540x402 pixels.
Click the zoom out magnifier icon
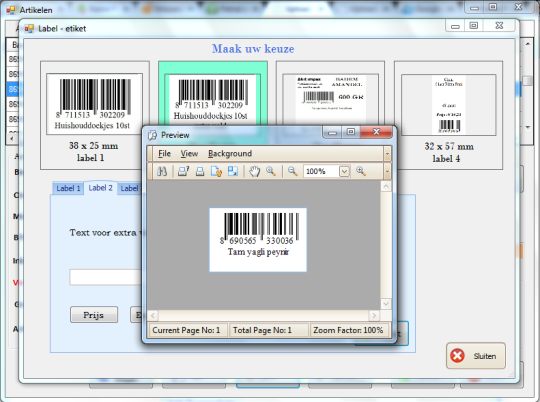click(292, 171)
